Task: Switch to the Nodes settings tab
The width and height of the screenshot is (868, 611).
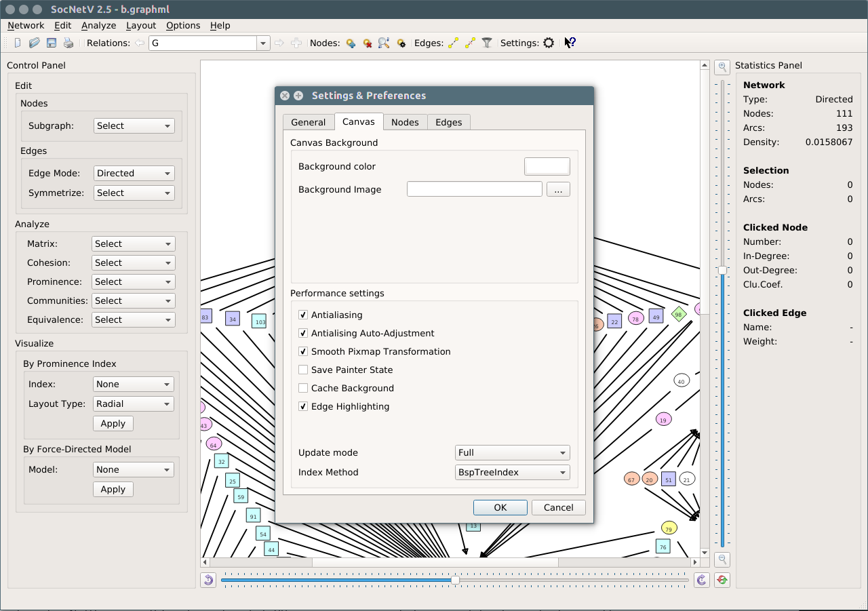Action: coord(405,122)
